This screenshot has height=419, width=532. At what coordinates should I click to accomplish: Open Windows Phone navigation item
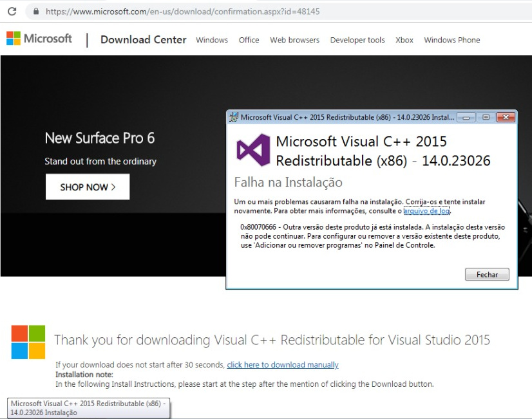click(x=451, y=40)
